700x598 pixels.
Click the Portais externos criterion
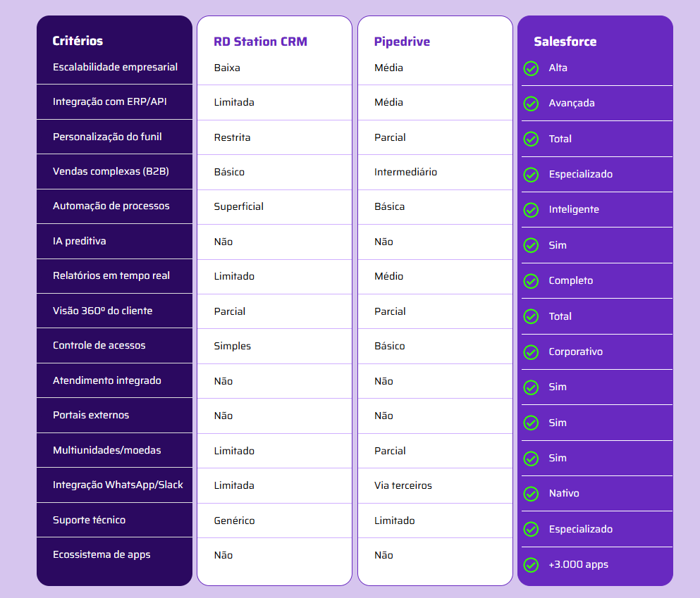[x=91, y=415]
